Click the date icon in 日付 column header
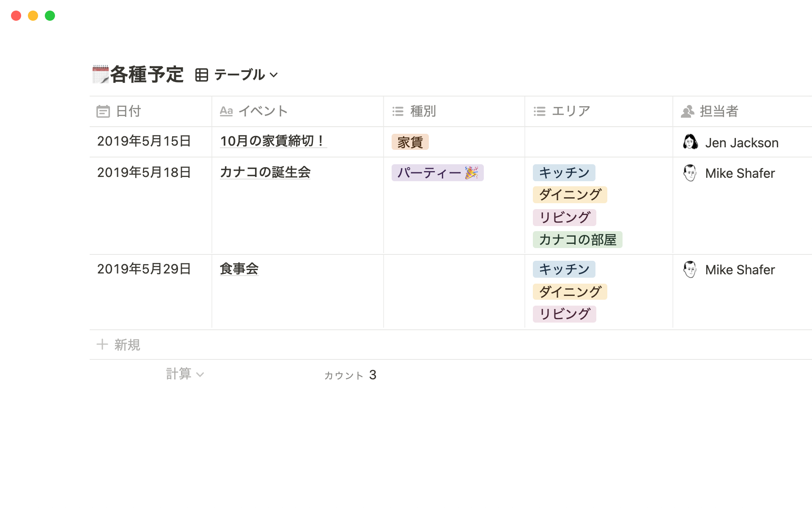The height and width of the screenshot is (508, 812). pyautogui.click(x=103, y=111)
